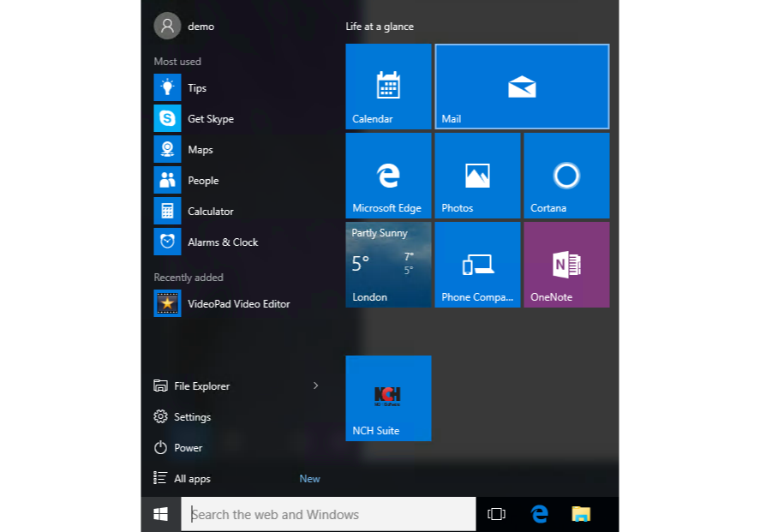The height and width of the screenshot is (532, 760).
Task: Open the Cortana tile
Action: click(566, 176)
